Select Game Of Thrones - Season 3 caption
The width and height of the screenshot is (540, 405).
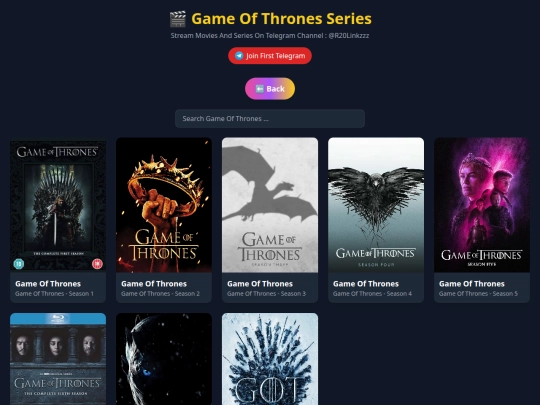(267, 294)
